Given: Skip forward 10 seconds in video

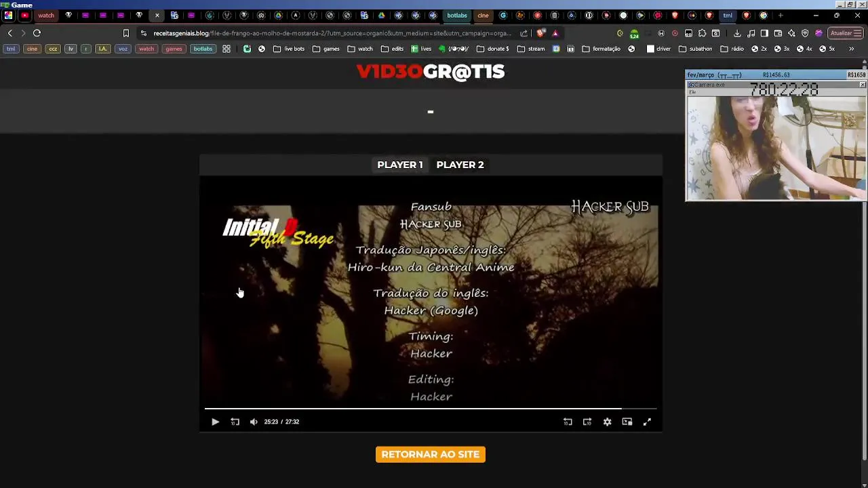Looking at the screenshot, I should coord(587,422).
